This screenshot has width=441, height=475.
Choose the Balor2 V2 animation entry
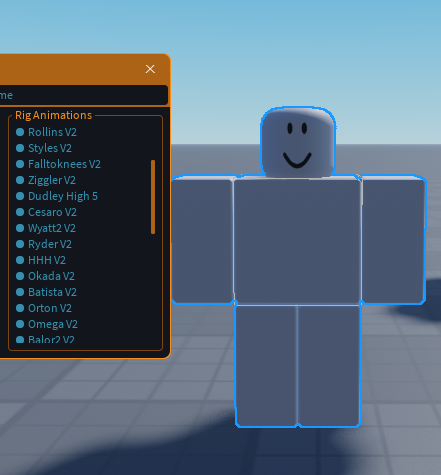51,339
